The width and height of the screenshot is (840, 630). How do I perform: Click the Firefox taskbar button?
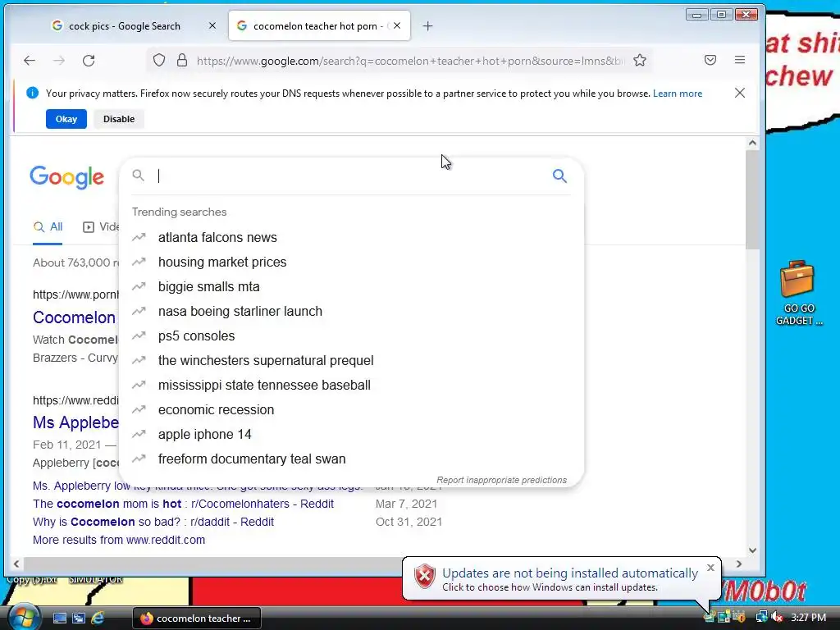197,619
